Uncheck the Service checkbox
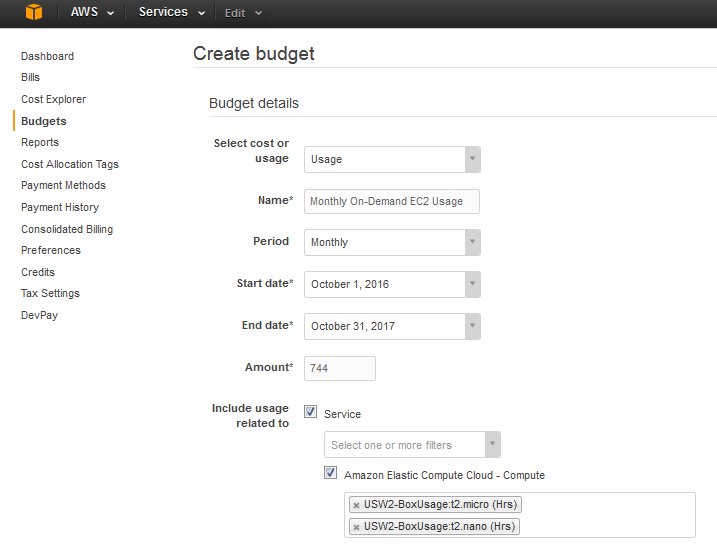Image resolution: width=717 pixels, height=553 pixels. 310,411
